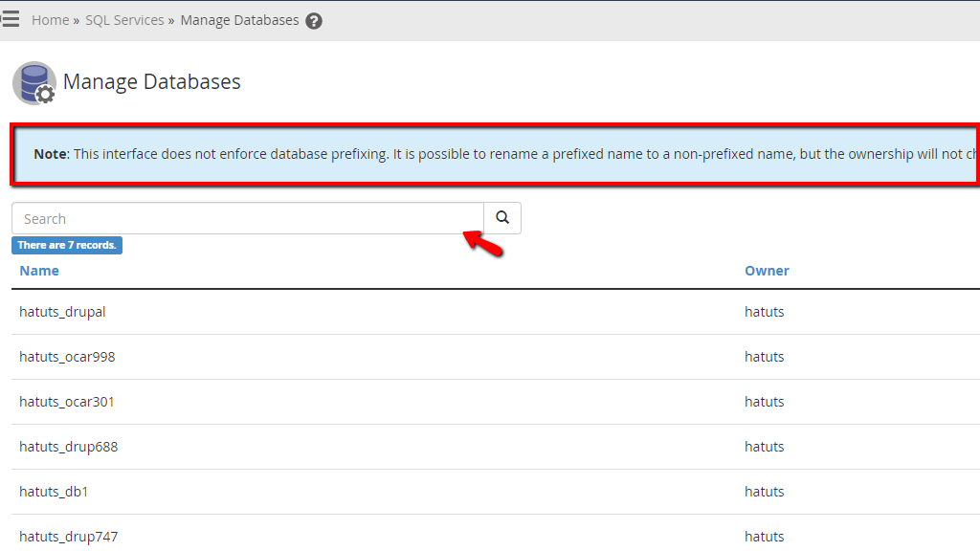Select database hatuts_ocar998

68,357
